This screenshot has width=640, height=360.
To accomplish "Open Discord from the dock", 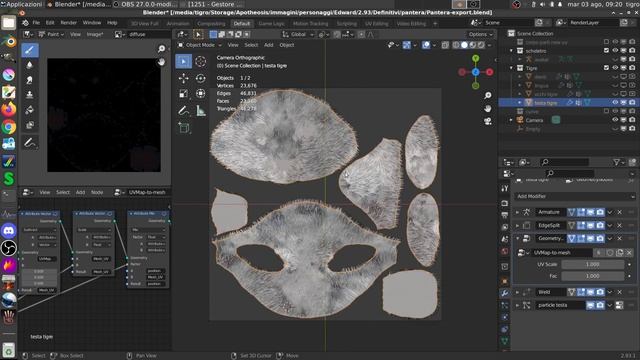I will [x=9, y=231].
